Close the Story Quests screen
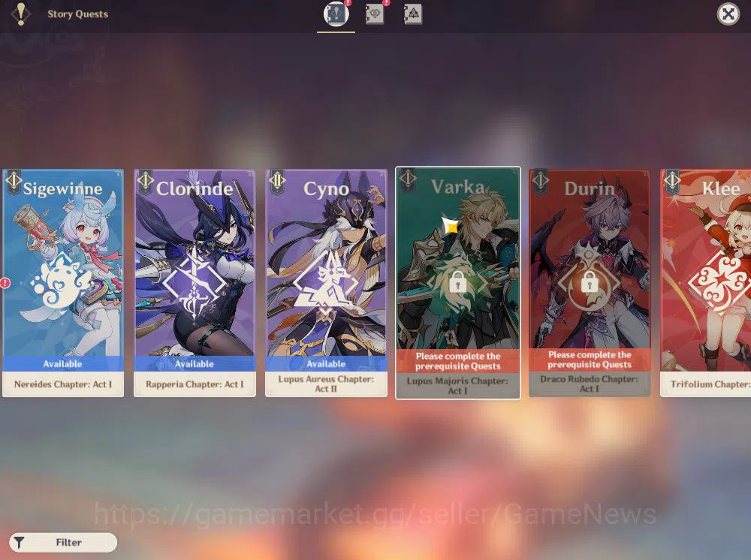 (728, 14)
